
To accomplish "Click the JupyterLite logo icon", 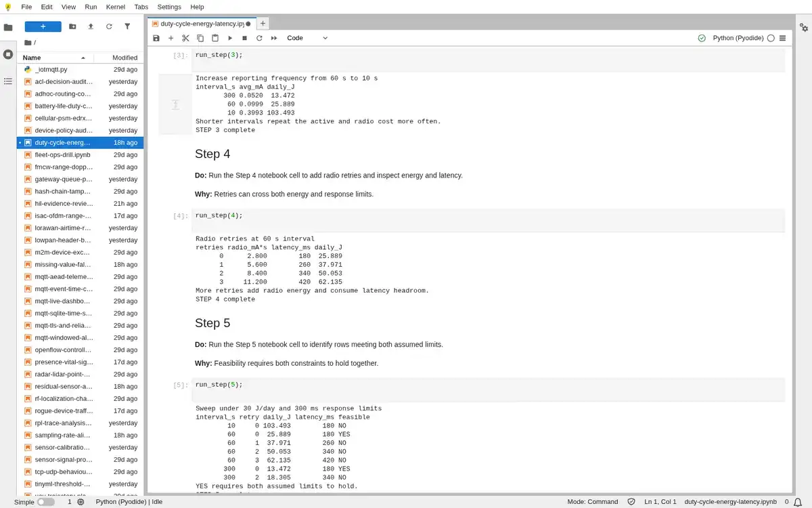I will click(7, 7).
